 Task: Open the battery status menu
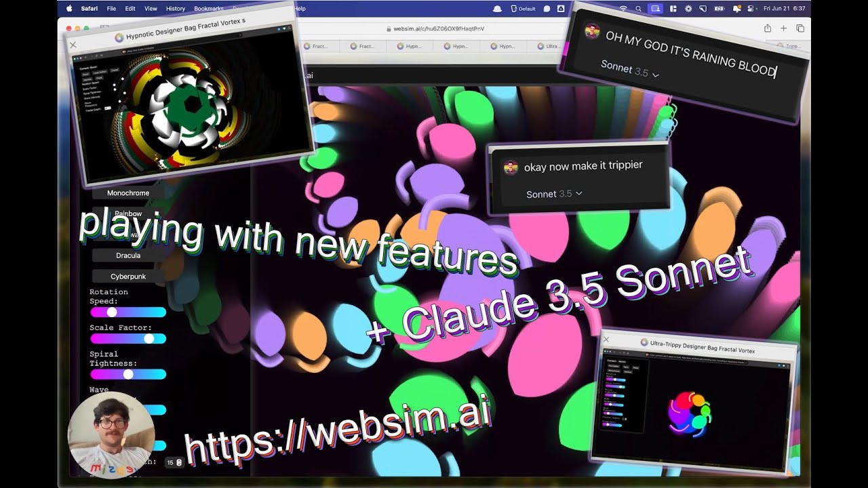coord(704,9)
